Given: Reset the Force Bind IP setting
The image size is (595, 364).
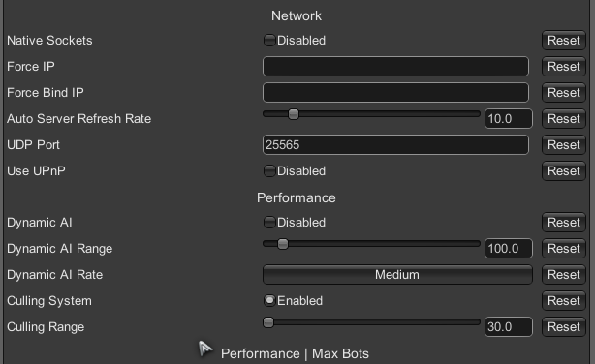Looking at the screenshot, I should click(x=563, y=93).
